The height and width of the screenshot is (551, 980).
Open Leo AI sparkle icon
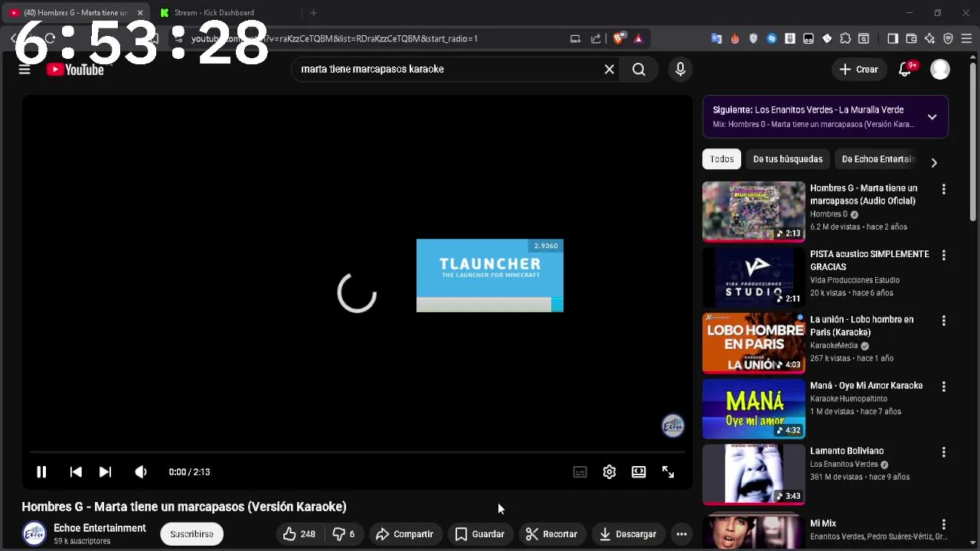point(929,38)
